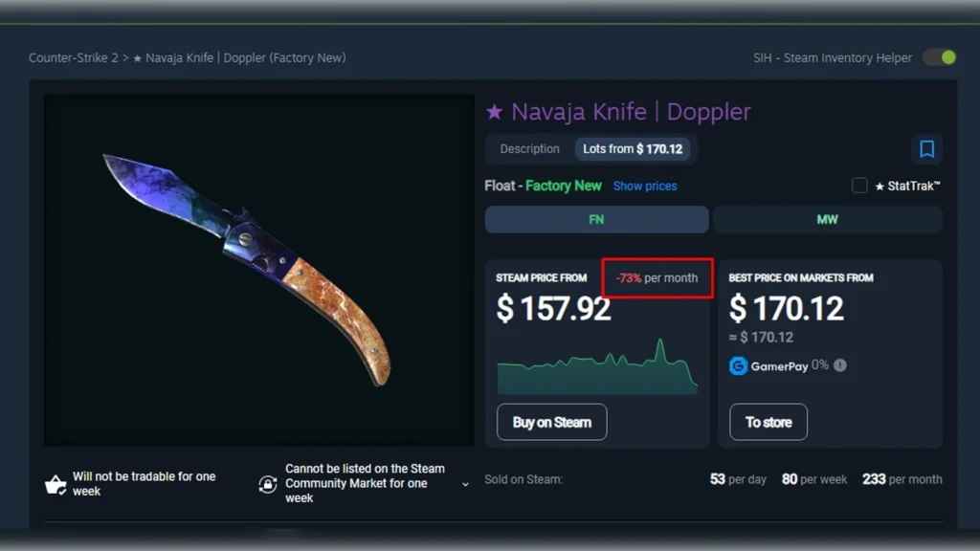The image size is (980, 551).
Task: Click the star in the breadcrumb
Action: (138, 58)
